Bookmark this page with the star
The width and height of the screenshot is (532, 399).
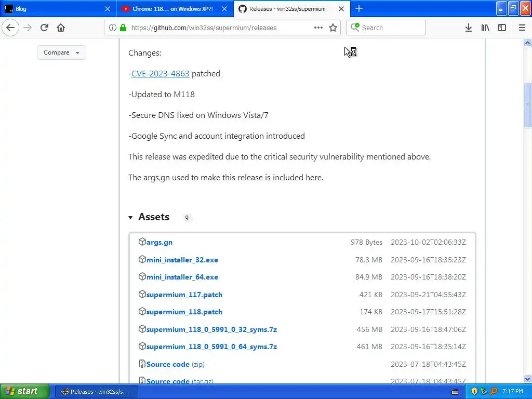point(333,28)
